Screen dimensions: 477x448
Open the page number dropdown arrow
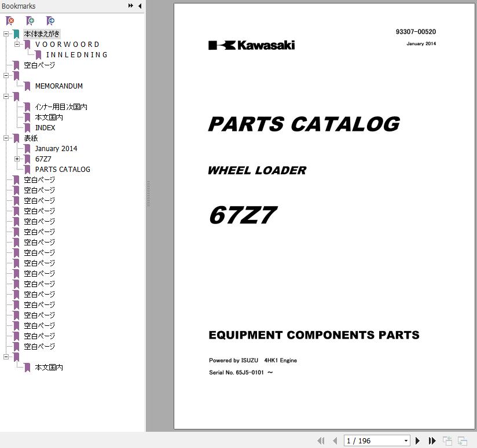406,440
